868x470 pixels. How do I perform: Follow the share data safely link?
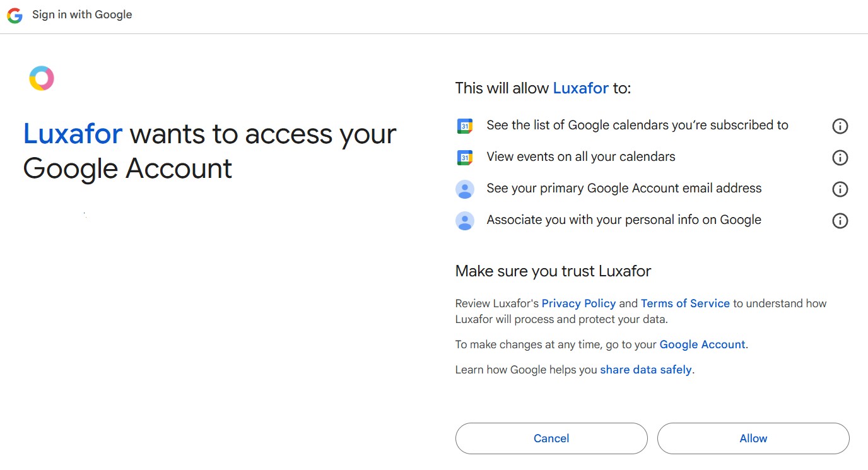coord(646,370)
